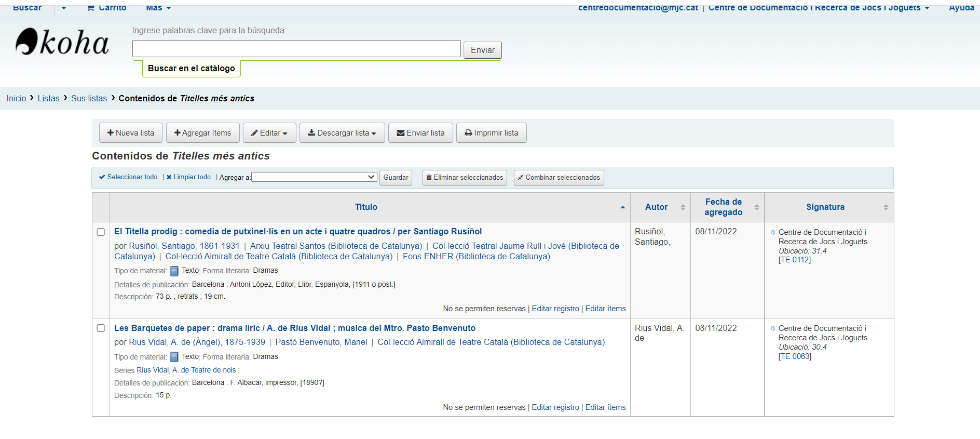The height and width of the screenshot is (439, 980).
Task: Click Eliminar seleccionados button
Action: coord(465,178)
